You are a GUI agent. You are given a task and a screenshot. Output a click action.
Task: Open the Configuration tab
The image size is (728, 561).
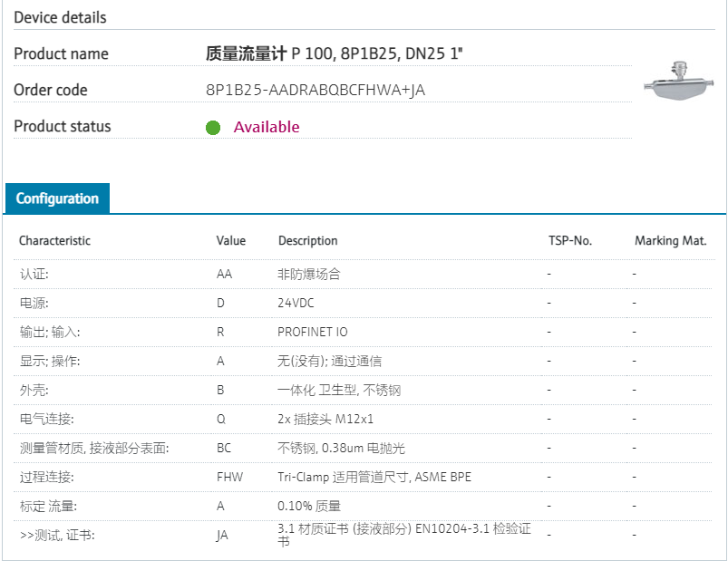(57, 198)
